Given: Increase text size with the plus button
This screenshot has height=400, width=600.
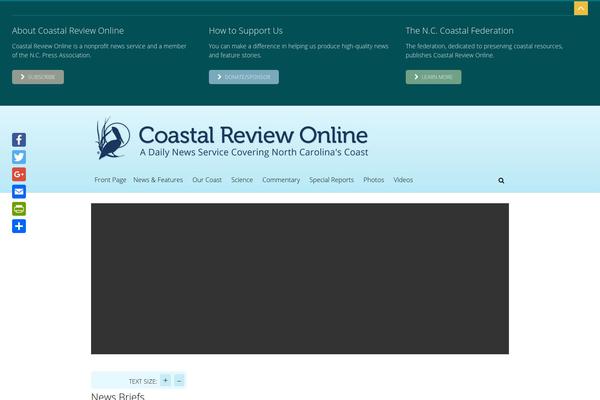Looking at the screenshot, I should 165,380.
